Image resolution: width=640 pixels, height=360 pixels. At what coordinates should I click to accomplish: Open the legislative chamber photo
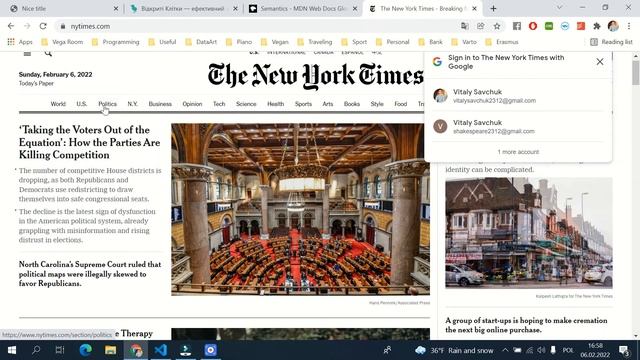(300, 209)
